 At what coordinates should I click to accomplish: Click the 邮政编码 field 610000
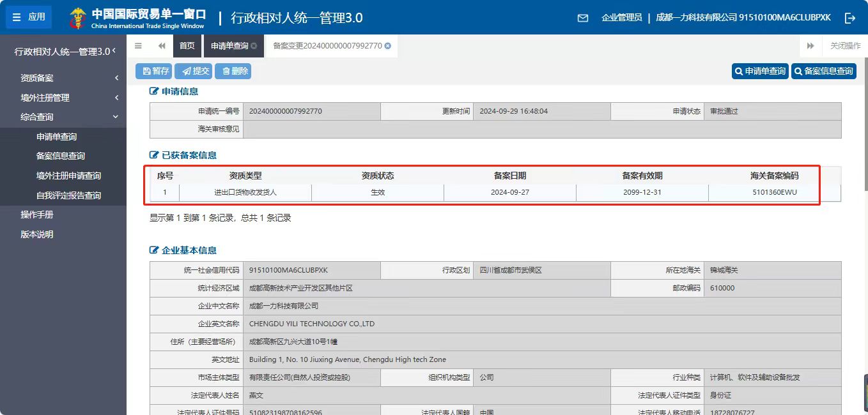click(773, 288)
